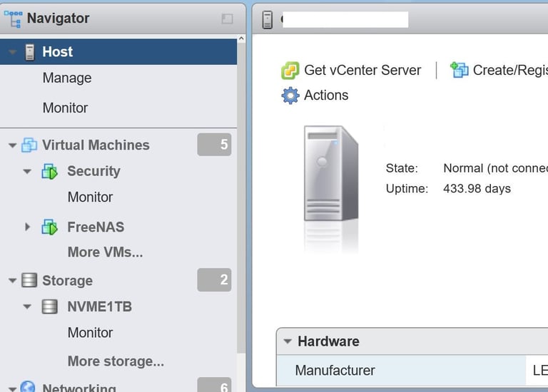The image size is (548, 392).
Task: Select Virtual Machines in navigator
Action: 96,145
